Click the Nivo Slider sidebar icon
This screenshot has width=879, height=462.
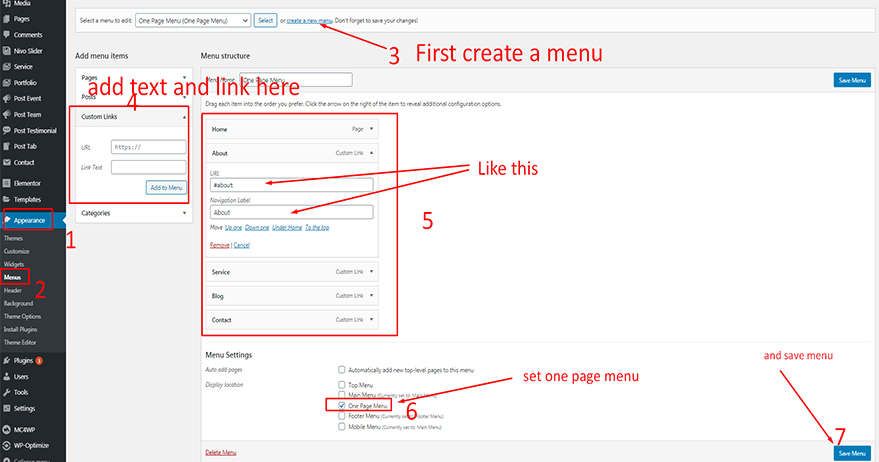7,51
